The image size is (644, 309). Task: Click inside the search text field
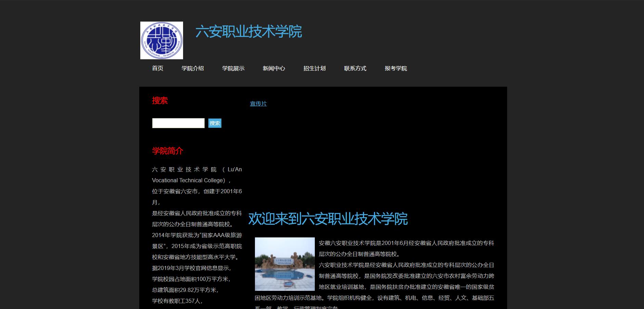178,123
